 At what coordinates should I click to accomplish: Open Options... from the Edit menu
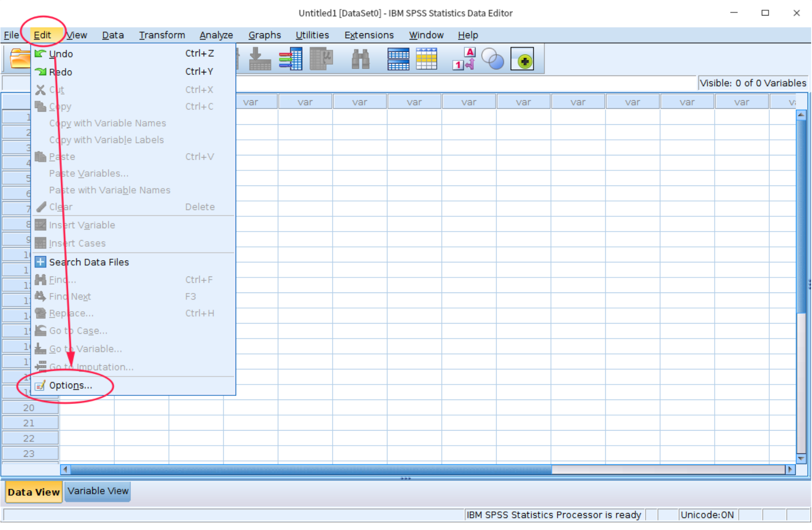(133, 386)
